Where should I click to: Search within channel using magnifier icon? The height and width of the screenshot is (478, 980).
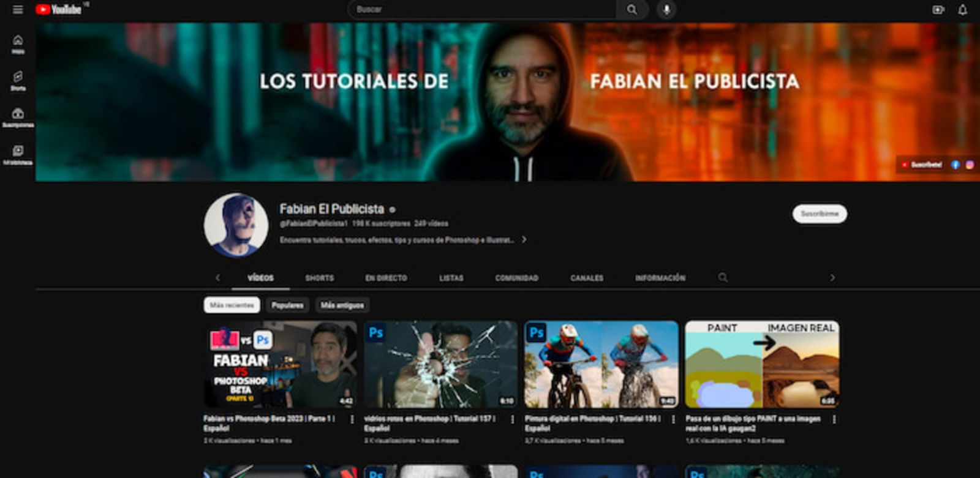[723, 277]
